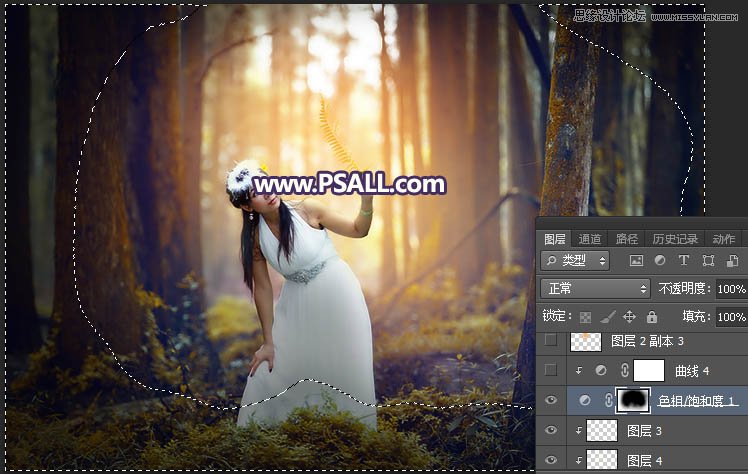This screenshot has height=474, width=748.
Task: Show the 图层 2 副本 3 layer
Action: point(551,340)
